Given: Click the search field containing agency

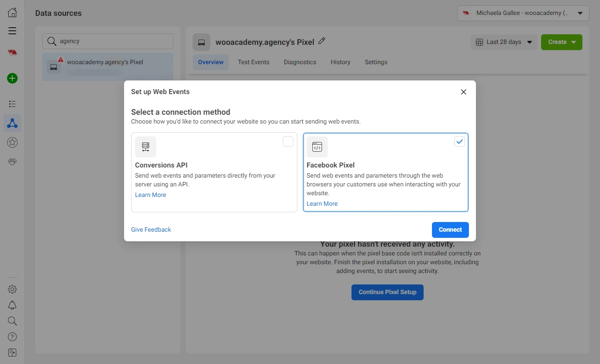Looking at the screenshot, I should (108, 41).
